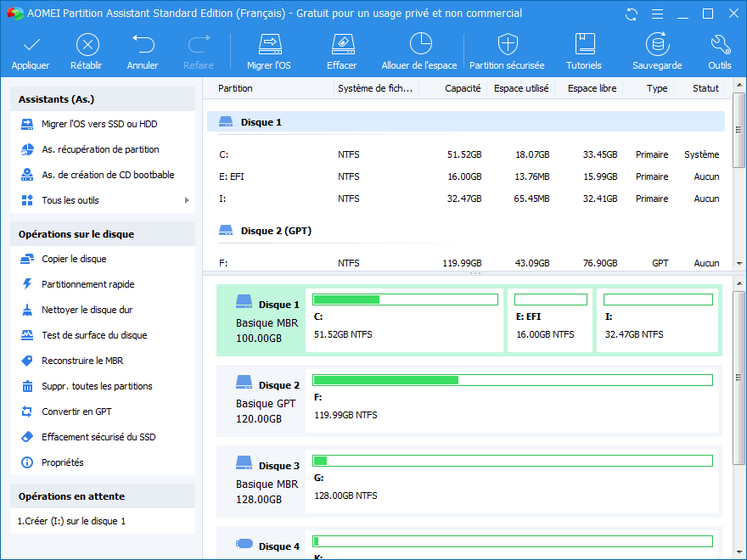Viewport: 747px width, 560px height.
Task: Sort by the Capacité column header
Action: click(463, 88)
